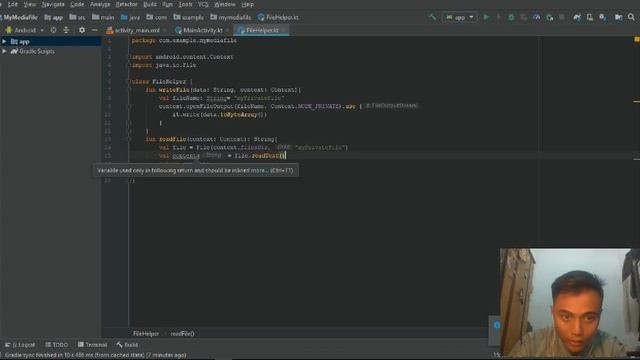Screen dimensions: 640x360
Task: Open the Code menu
Action: [x=77, y=4]
